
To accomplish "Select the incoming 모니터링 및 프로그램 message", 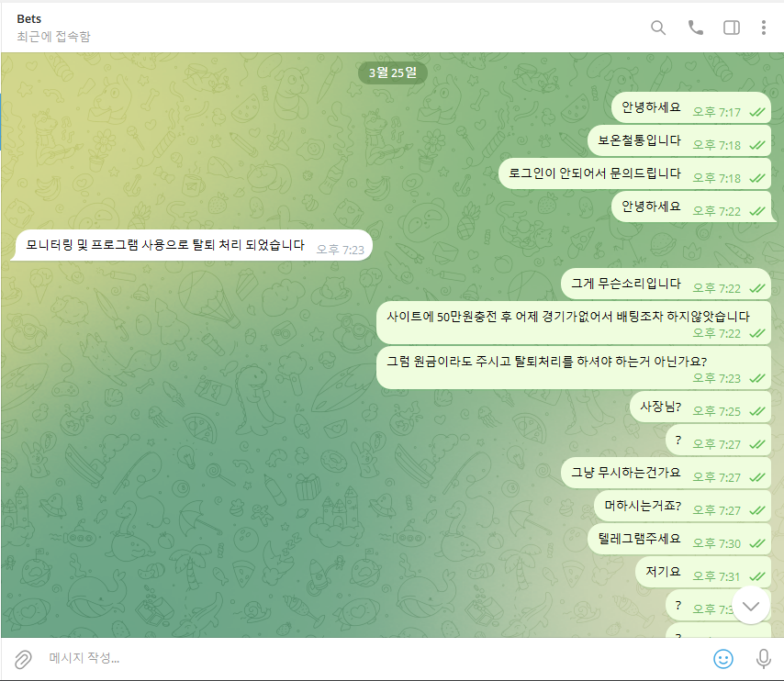I will (165, 245).
